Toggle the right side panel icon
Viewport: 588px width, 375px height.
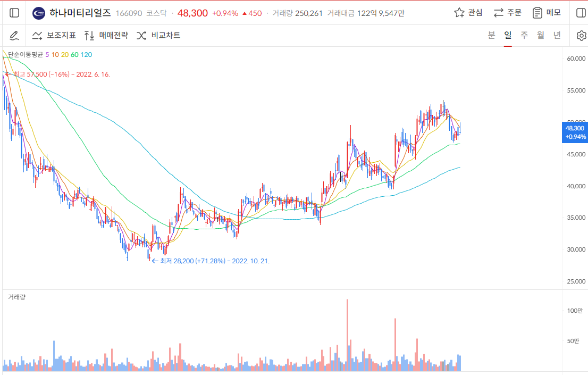(581, 13)
